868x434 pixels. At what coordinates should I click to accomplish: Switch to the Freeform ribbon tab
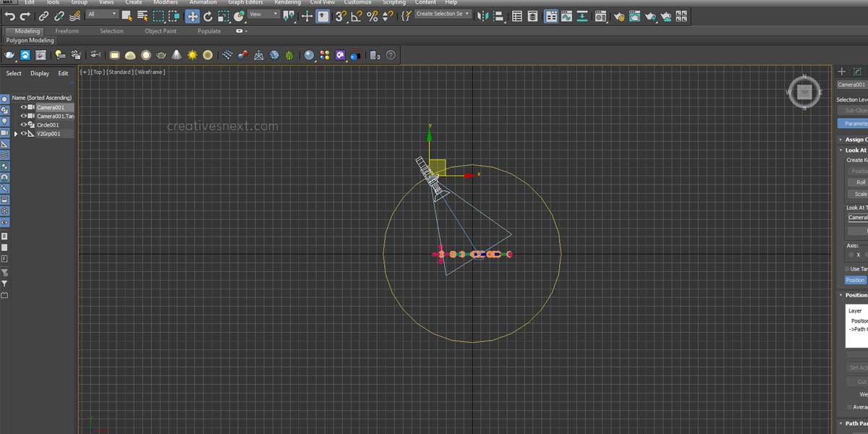(x=67, y=31)
